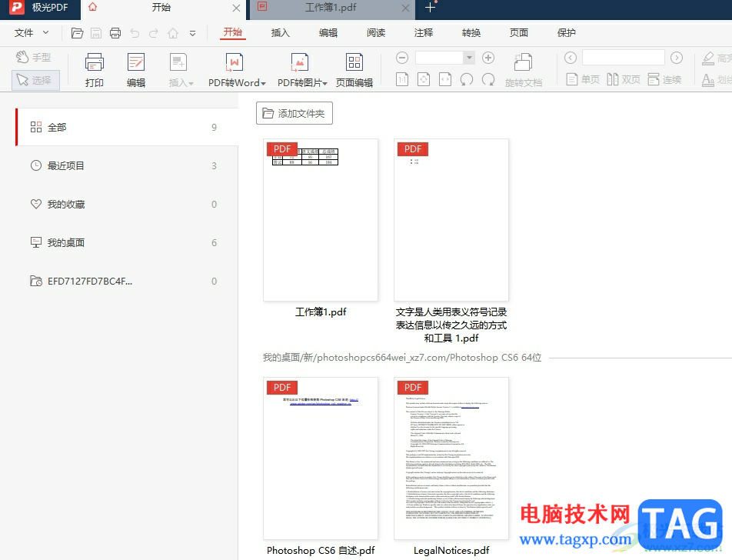Click the 页面编辑 button
Screen dimensions: 732x560
pos(354,70)
